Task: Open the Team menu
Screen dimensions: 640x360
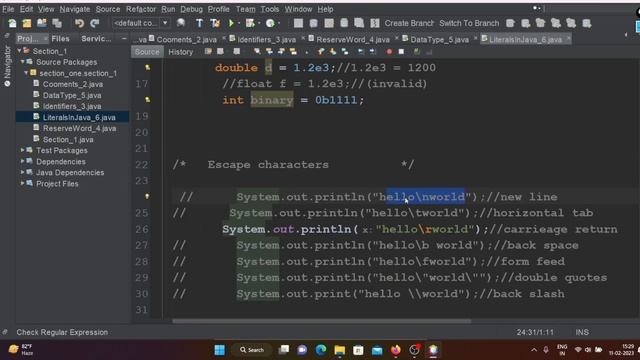Action: [245, 9]
